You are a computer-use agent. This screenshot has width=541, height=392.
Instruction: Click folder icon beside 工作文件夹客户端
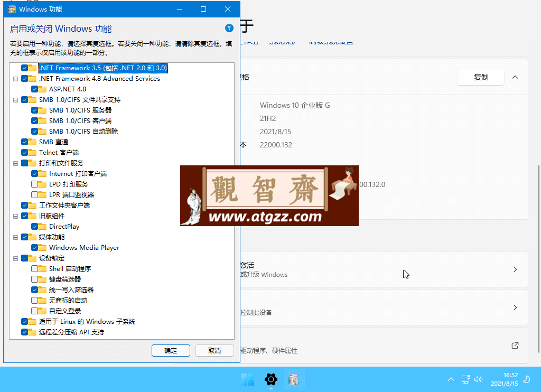[x=32, y=206]
